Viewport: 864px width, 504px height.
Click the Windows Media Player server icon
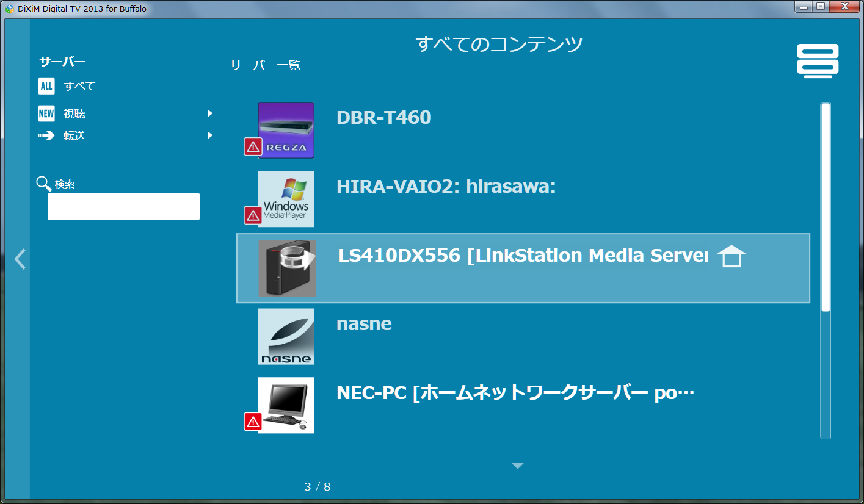pyautogui.click(x=286, y=199)
